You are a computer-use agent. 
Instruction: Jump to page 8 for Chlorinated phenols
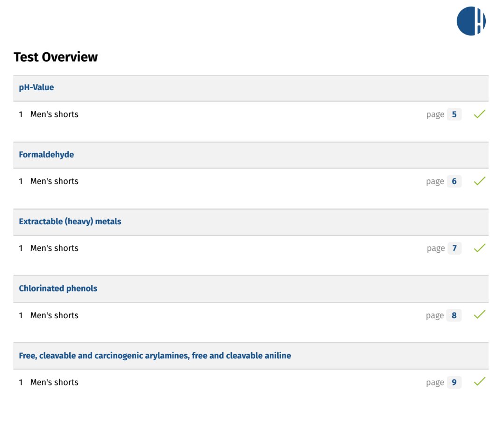pos(454,315)
